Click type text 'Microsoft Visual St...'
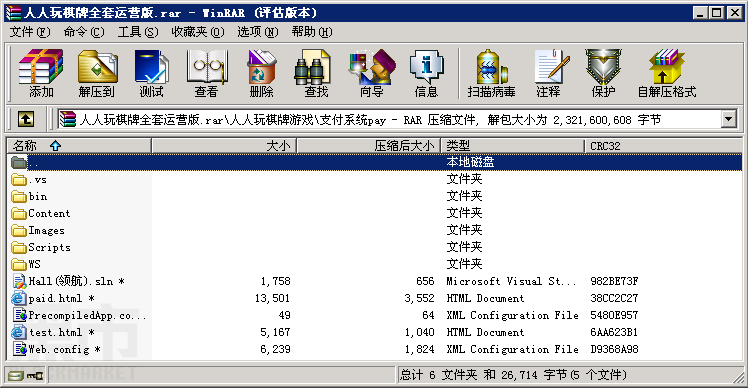 [511, 281]
